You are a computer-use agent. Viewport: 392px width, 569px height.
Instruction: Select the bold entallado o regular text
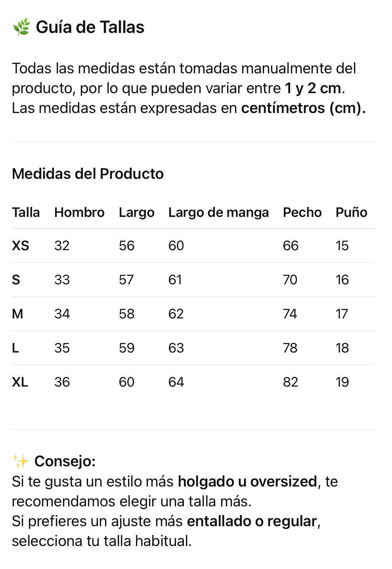[x=252, y=521]
